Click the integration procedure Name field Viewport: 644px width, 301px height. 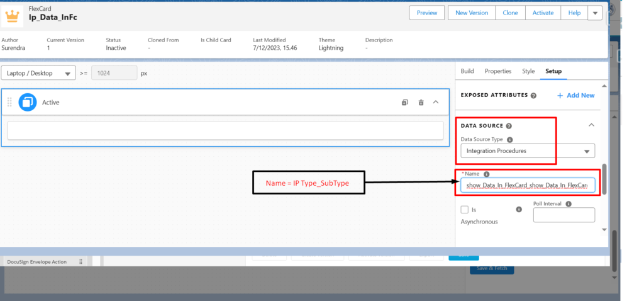(x=528, y=186)
